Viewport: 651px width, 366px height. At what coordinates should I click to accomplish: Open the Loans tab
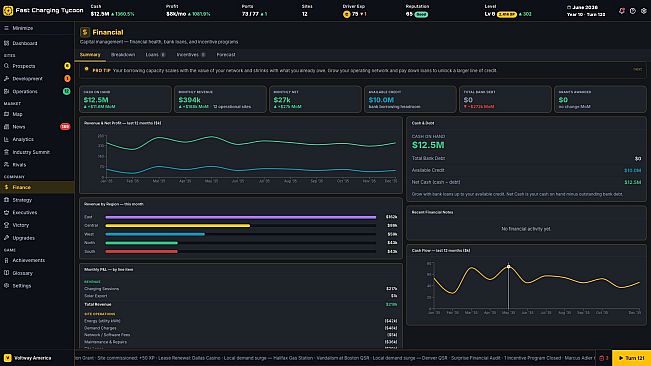click(x=155, y=55)
